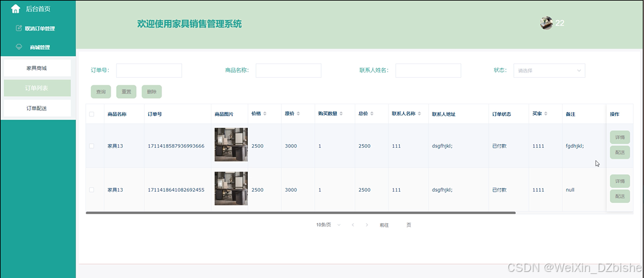Click the 前往 page jump input
This screenshot has height=278, width=644.
397,225
